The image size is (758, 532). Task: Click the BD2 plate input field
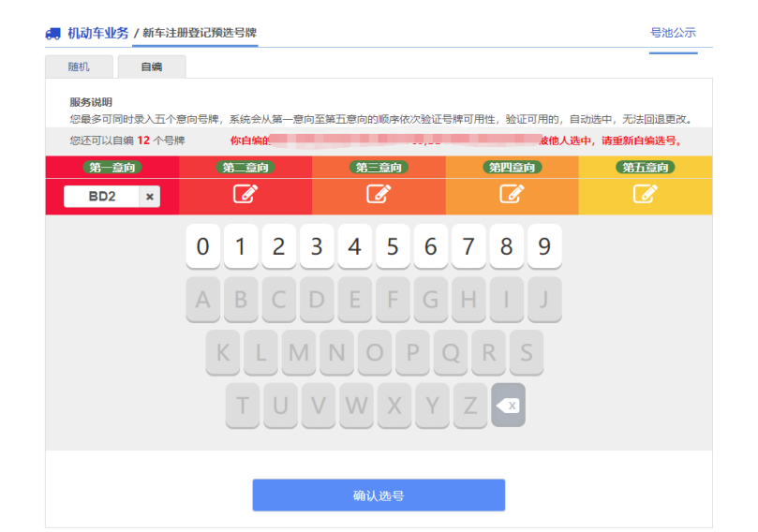tap(102, 197)
